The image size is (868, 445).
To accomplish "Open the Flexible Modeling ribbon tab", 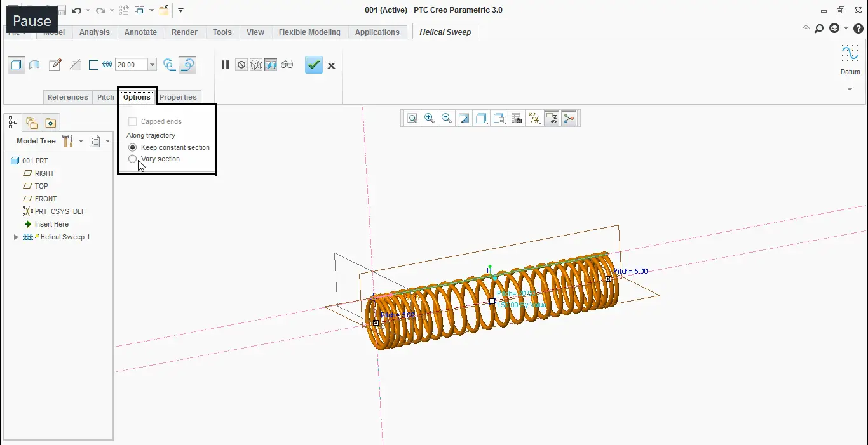I will [x=309, y=32].
